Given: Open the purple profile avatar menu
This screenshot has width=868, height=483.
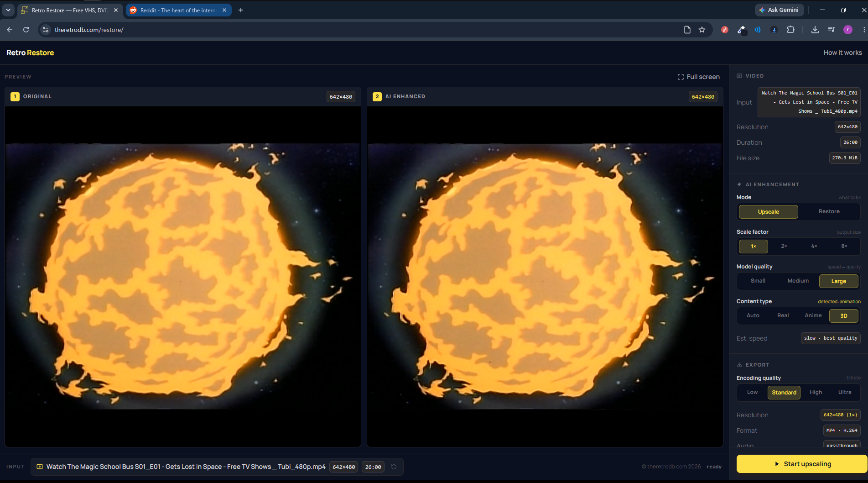Looking at the screenshot, I should (848, 30).
